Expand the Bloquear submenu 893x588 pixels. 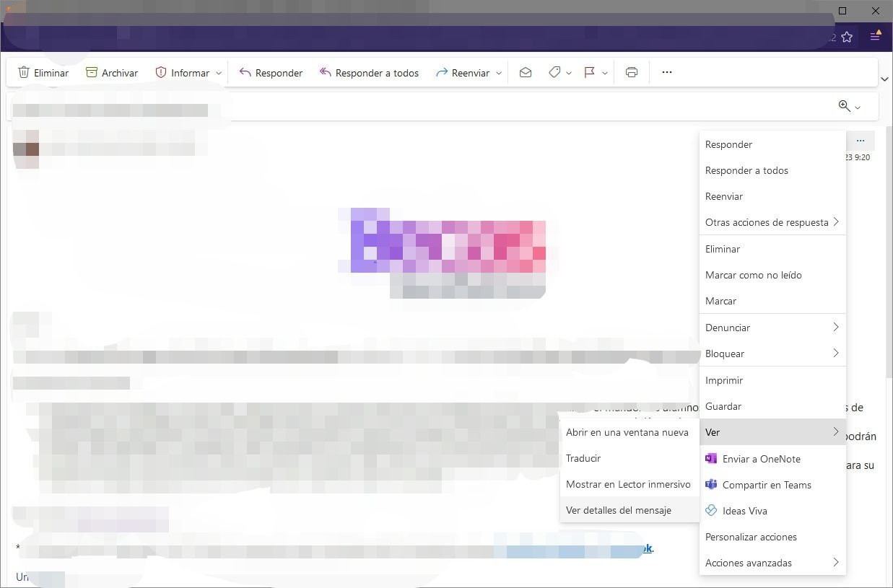pos(772,354)
